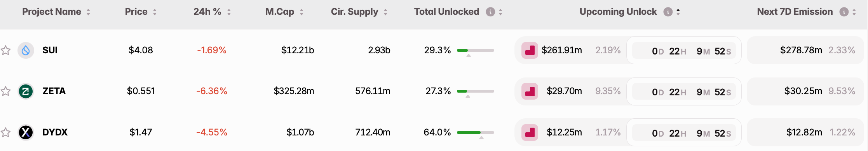Click DYDX upcoming unlock pink cliff icon
The height and width of the screenshot is (151, 868).
(530, 132)
